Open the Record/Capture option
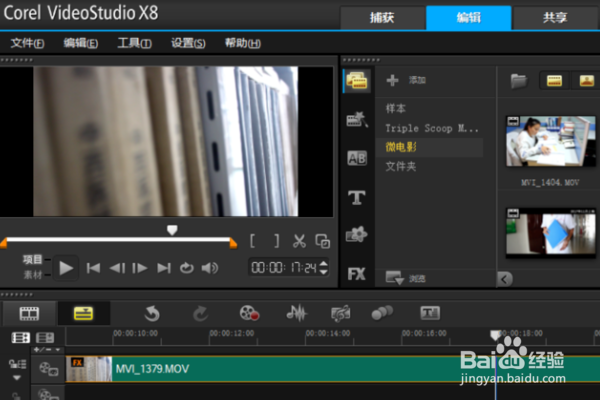 point(249,313)
